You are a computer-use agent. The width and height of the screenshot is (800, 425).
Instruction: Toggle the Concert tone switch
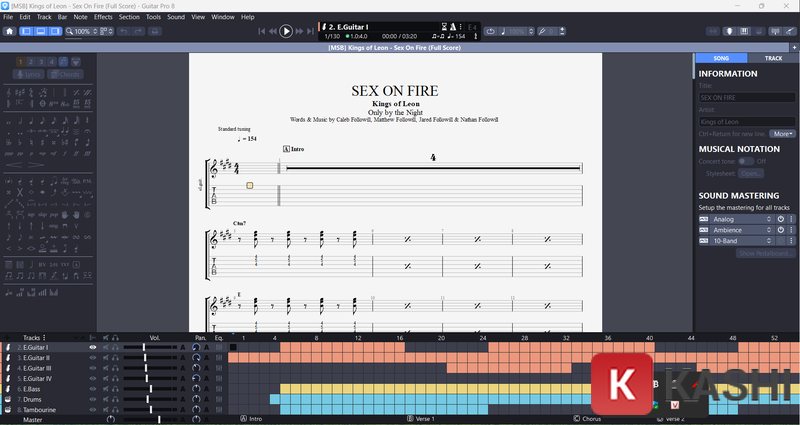click(x=745, y=161)
